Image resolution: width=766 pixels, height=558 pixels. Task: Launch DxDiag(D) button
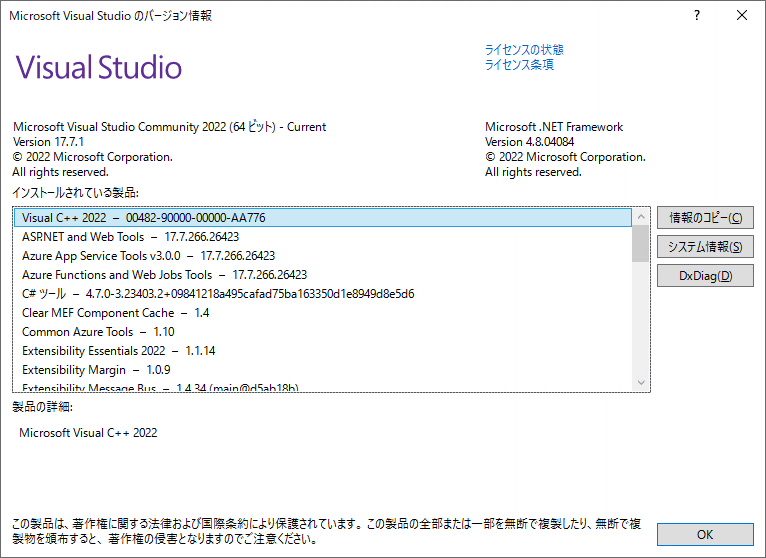point(705,276)
